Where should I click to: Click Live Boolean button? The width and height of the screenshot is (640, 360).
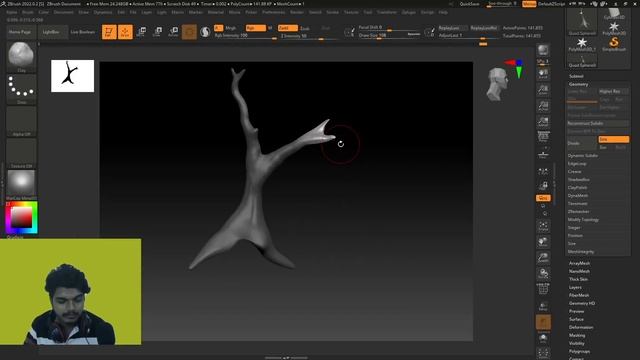coord(83,32)
